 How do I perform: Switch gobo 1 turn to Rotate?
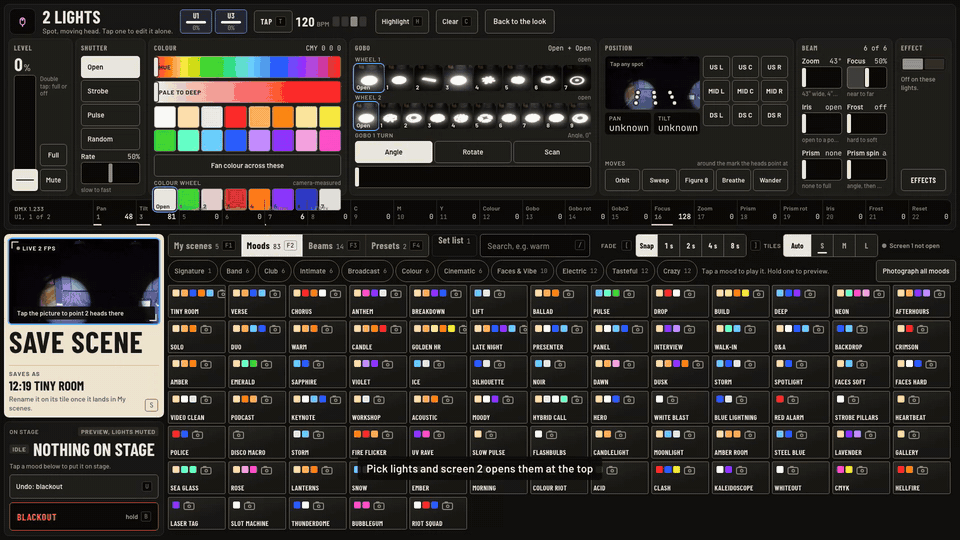coord(473,152)
